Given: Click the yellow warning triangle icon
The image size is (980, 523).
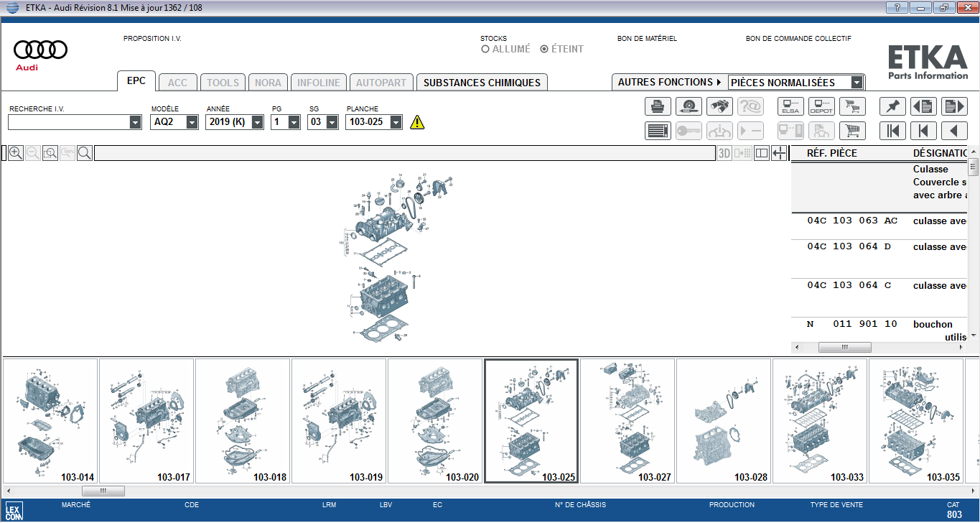Looking at the screenshot, I should pos(417,122).
